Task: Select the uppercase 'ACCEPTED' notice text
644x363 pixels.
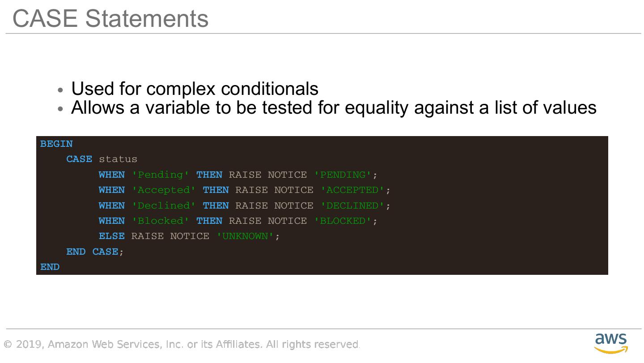Action: point(352,190)
